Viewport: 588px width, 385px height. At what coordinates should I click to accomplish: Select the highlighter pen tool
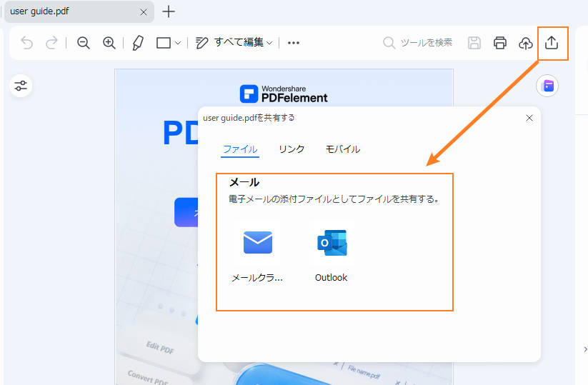(138, 43)
